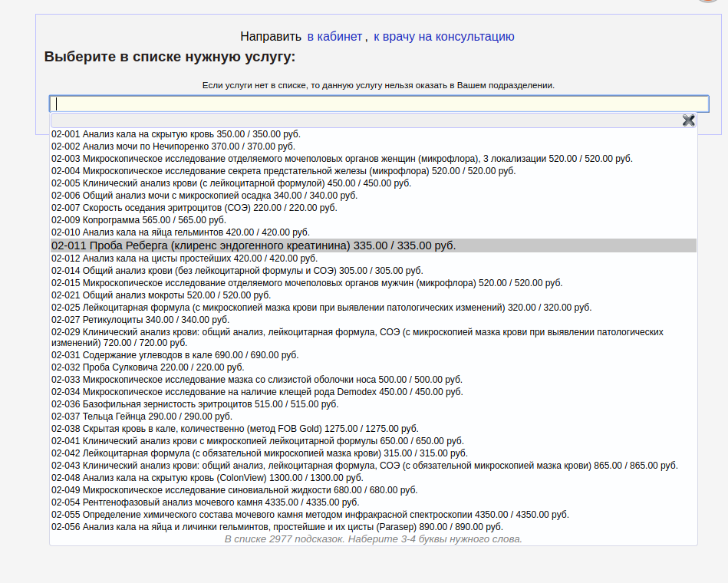Pick 02-034 Demodex микроскопическое исследование
The height and width of the screenshot is (583, 728).
pyautogui.click(x=257, y=392)
